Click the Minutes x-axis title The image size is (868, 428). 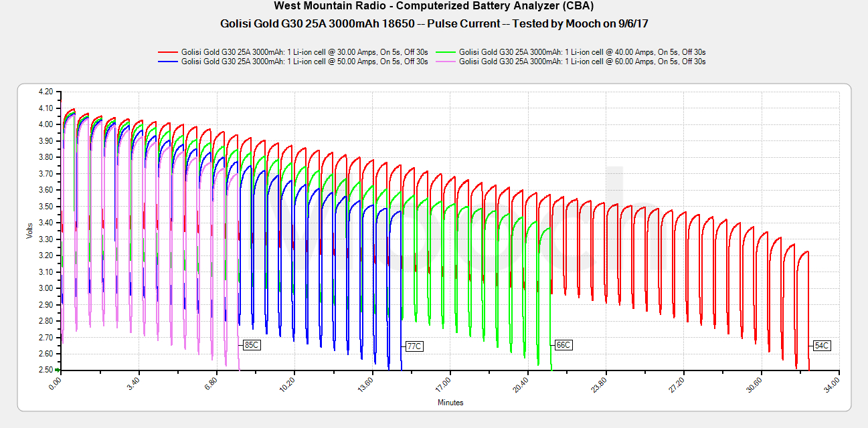pyautogui.click(x=450, y=403)
